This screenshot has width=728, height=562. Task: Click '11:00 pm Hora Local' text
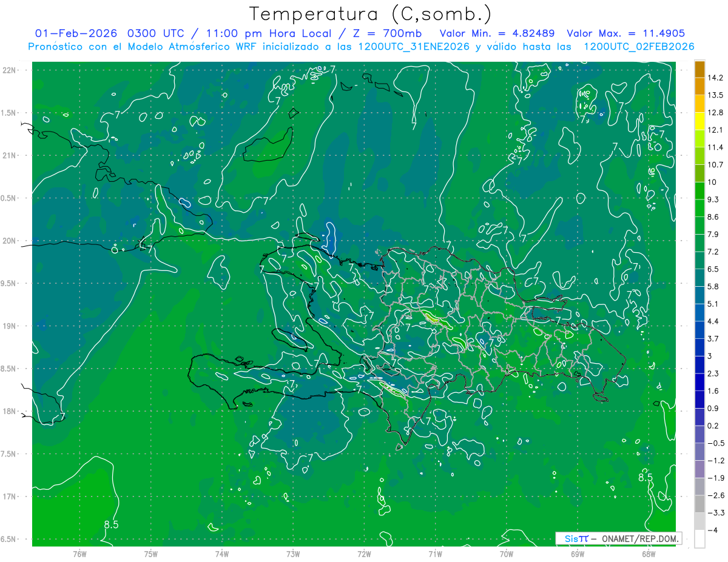(x=268, y=33)
